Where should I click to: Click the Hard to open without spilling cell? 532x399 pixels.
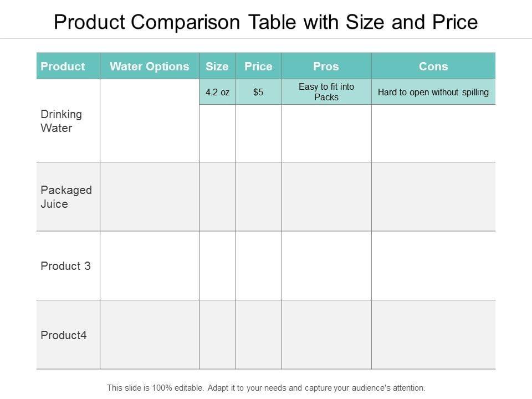click(x=433, y=93)
